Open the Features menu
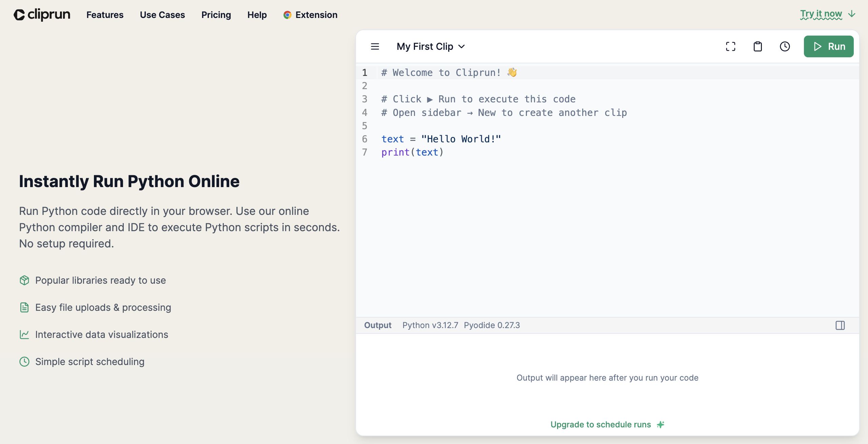The height and width of the screenshot is (444, 868). [x=105, y=15]
